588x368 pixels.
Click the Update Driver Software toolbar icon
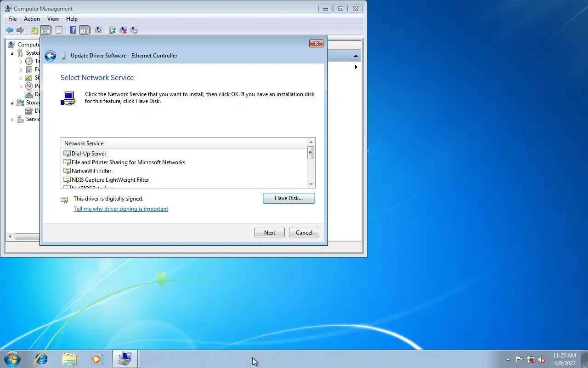click(x=112, y=30)
